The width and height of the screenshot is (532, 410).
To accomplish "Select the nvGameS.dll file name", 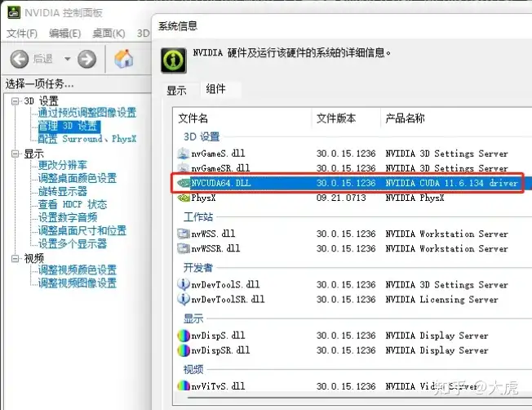I will (x=218, y=154).
